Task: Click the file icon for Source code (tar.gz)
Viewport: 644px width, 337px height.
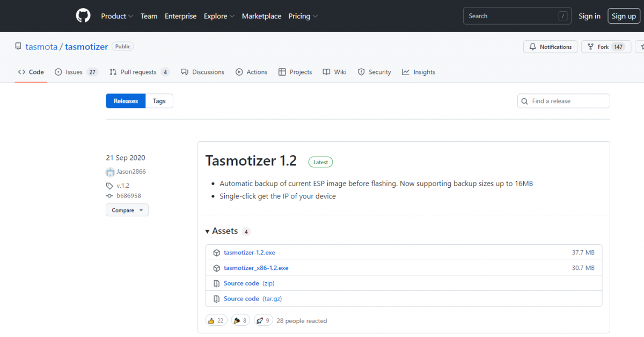Action: [x=216, y=299]
